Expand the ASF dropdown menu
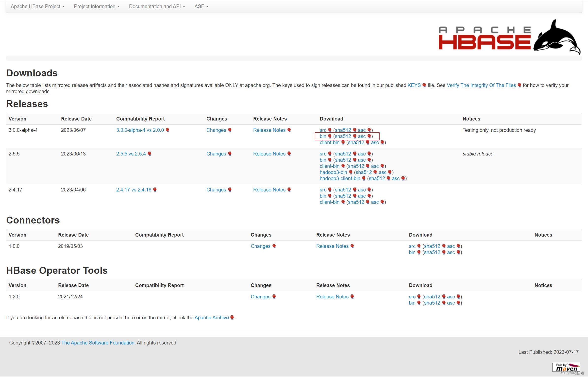Viewport: 588px width, 377px height. tap(201, 6)
